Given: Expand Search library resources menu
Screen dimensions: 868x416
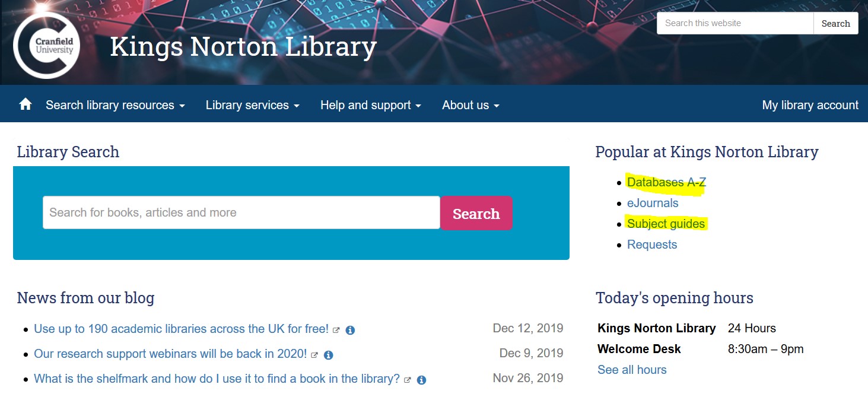Looking at the screenshot, I should tap(115, 105).
